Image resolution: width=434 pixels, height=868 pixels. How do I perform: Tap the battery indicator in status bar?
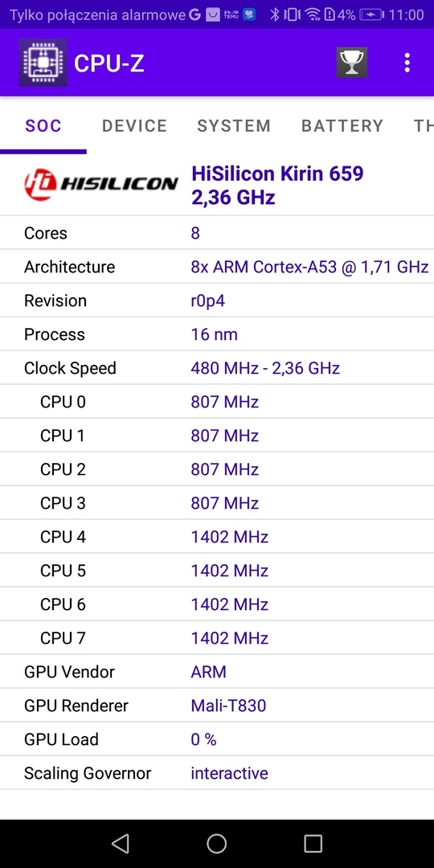(x=371, y=14)
